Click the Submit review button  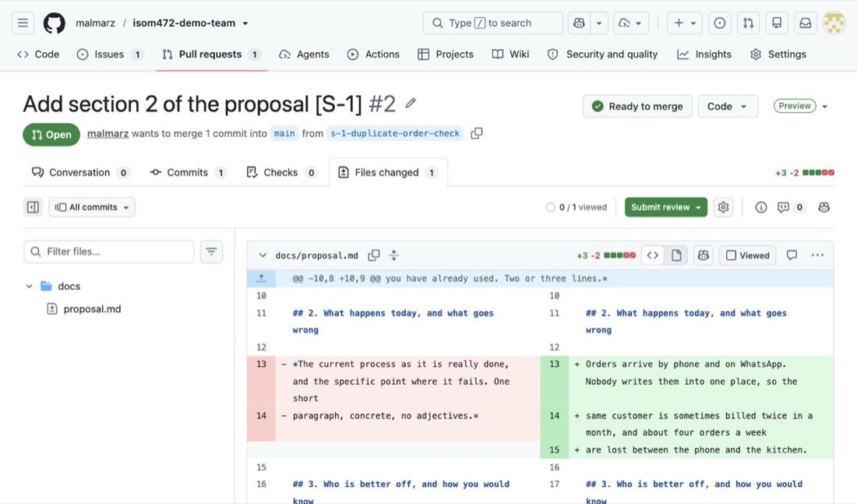(x=665, y=207)
